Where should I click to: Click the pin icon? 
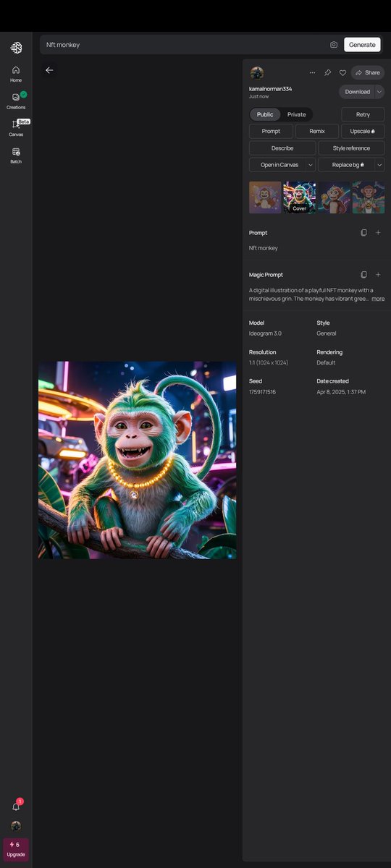pyautogui.click(x=327, y=73)
